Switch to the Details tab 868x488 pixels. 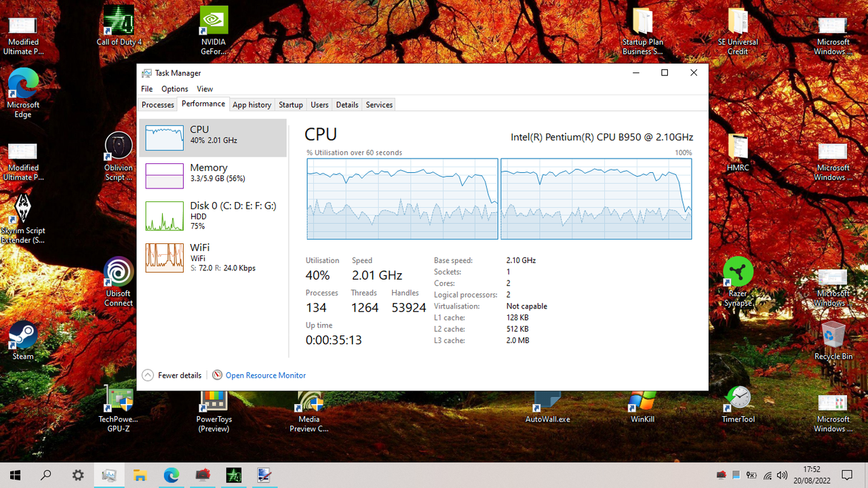click(x=347, y=104)
